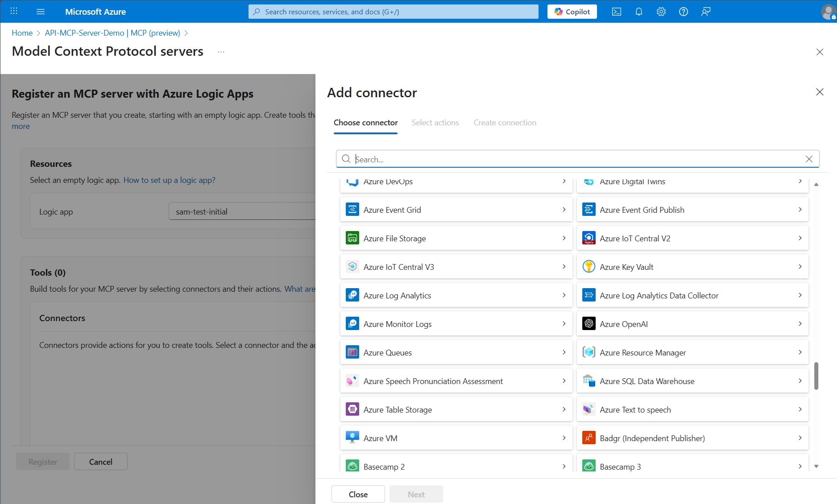Open the app launcher grid icon
This screenshot has height=504, width=837.
pyautogui.click(x=13, y=11)
